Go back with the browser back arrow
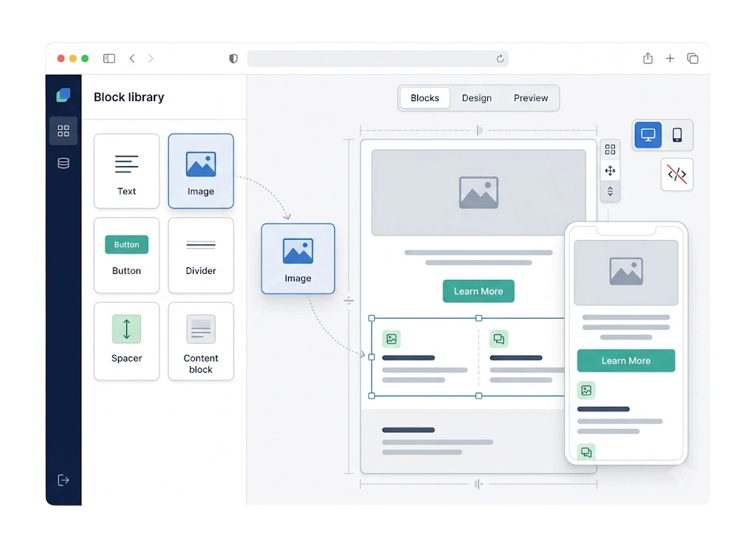This screenshot has height=547, width=756. (132, 58)
